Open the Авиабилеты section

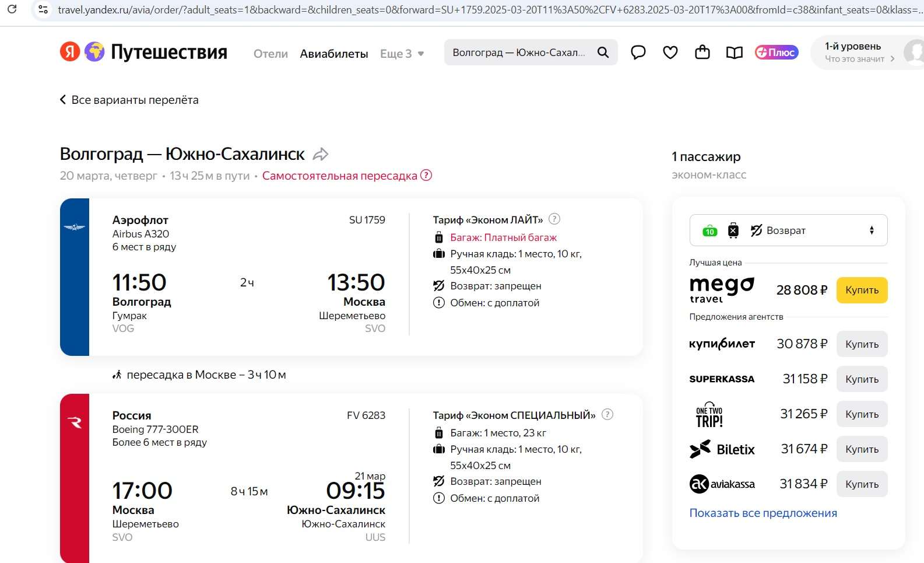click(334, 54)
